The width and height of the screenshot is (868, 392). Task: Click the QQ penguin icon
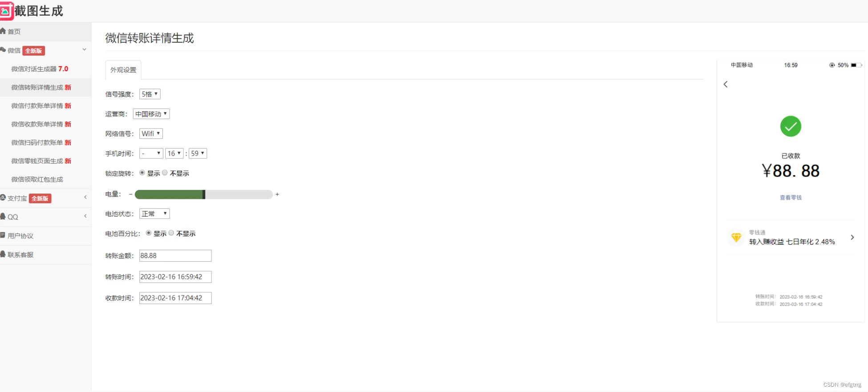coord(3,217)
